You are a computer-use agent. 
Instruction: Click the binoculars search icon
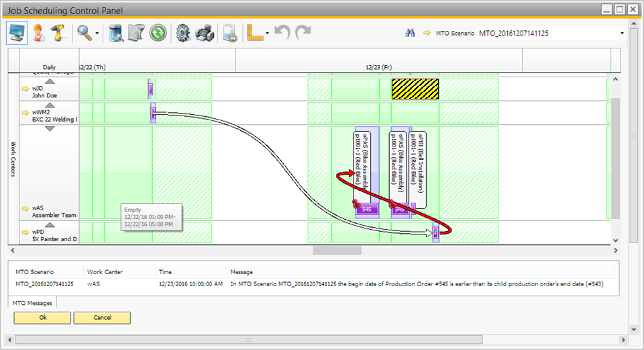click(411, 33)
